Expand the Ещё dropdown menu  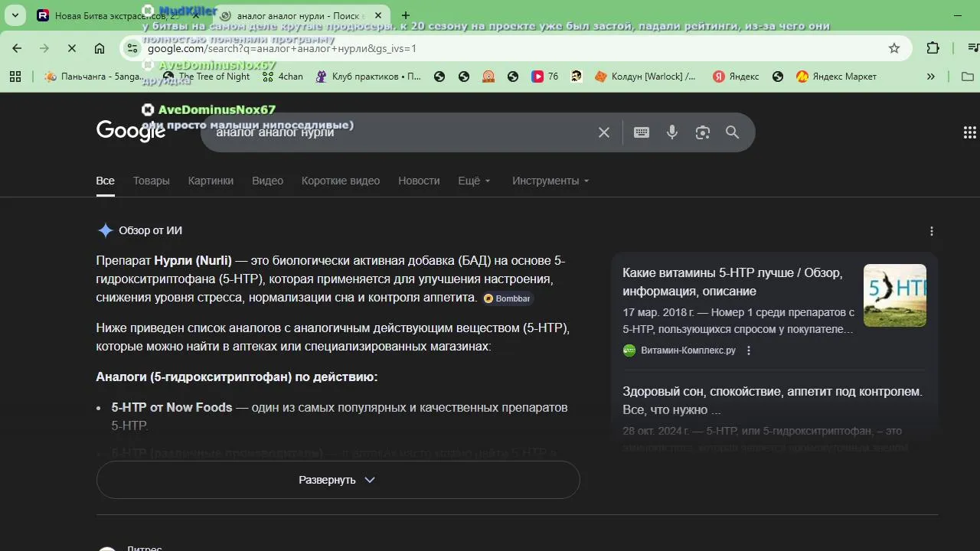(475, 181)
